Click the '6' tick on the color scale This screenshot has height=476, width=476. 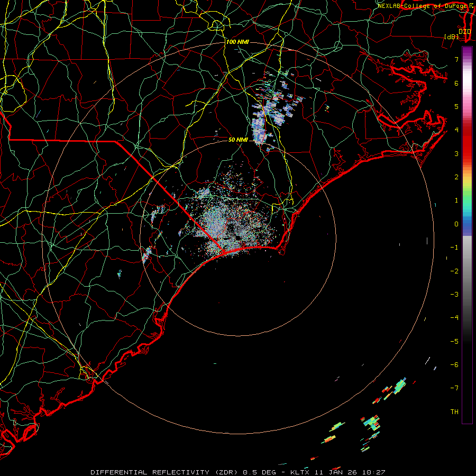pos(456,83)
